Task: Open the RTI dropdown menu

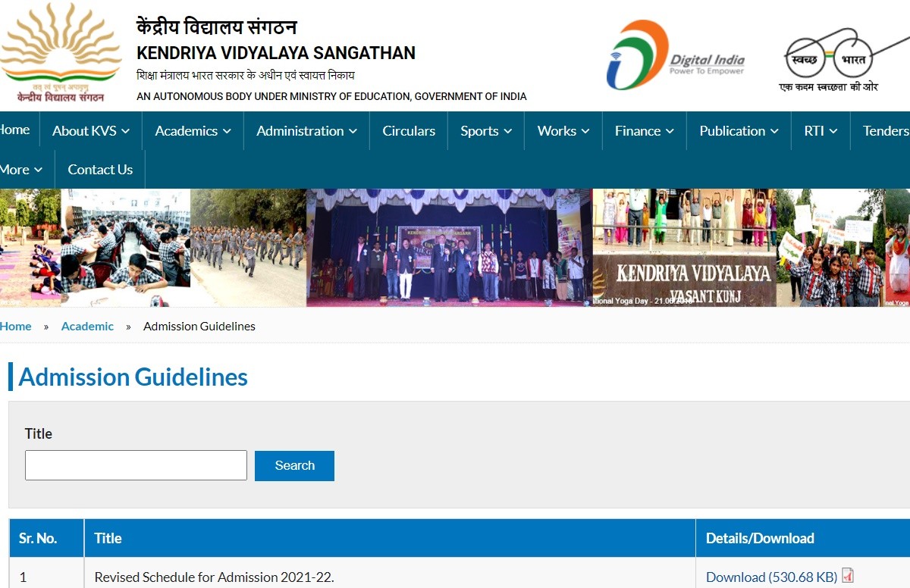Action: 821,131
